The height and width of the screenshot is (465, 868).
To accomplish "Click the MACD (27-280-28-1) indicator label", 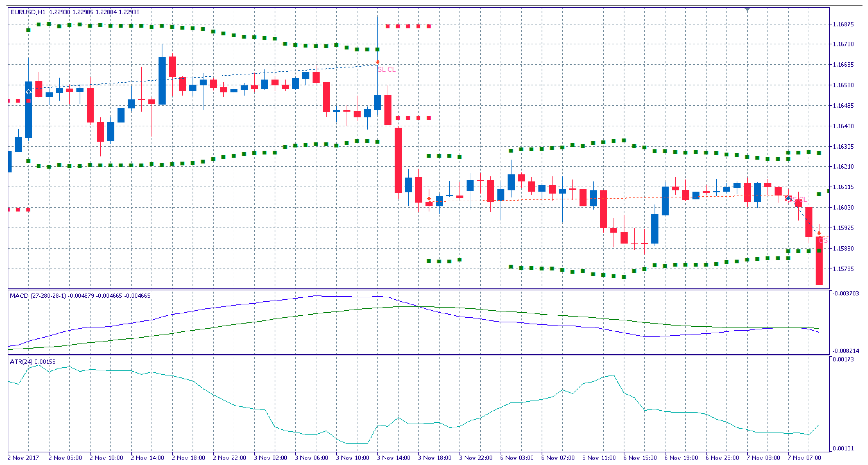I will [x=38, y=296].
